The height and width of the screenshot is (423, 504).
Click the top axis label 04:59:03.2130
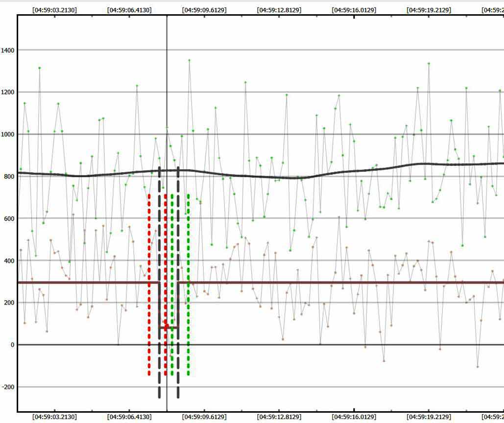(x=54, y=10)
